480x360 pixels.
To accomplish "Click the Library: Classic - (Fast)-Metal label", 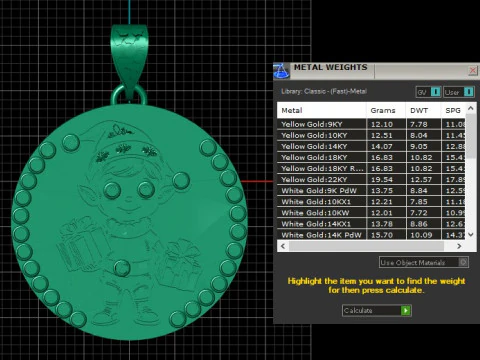I will coord(324,91).
